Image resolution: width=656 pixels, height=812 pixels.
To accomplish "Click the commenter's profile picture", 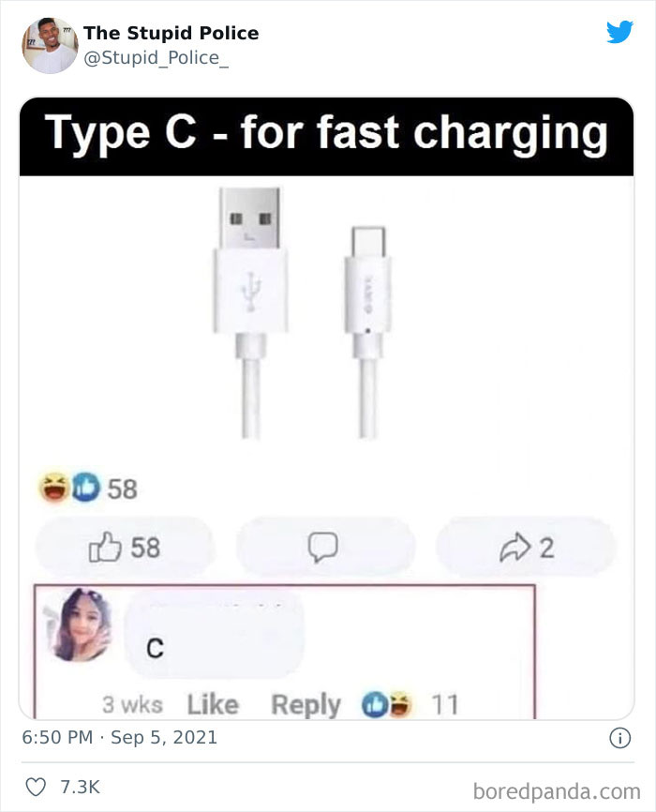I will 80,624.
